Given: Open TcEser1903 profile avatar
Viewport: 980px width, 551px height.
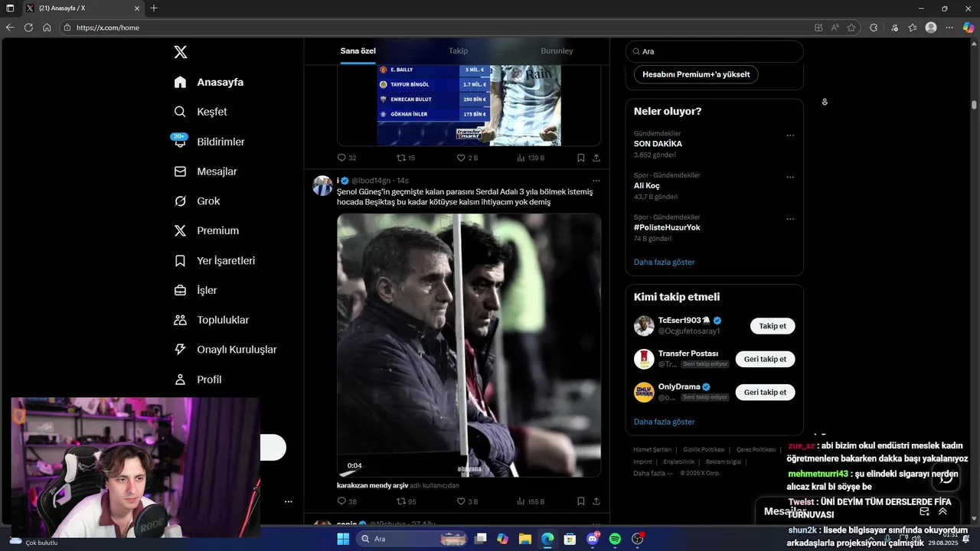Looking at the screenshot, I should [644, 326].
